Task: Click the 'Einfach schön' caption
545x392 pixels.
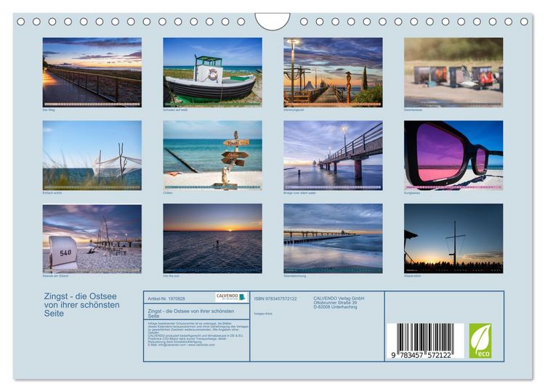Action: click(x=52, y=192)
